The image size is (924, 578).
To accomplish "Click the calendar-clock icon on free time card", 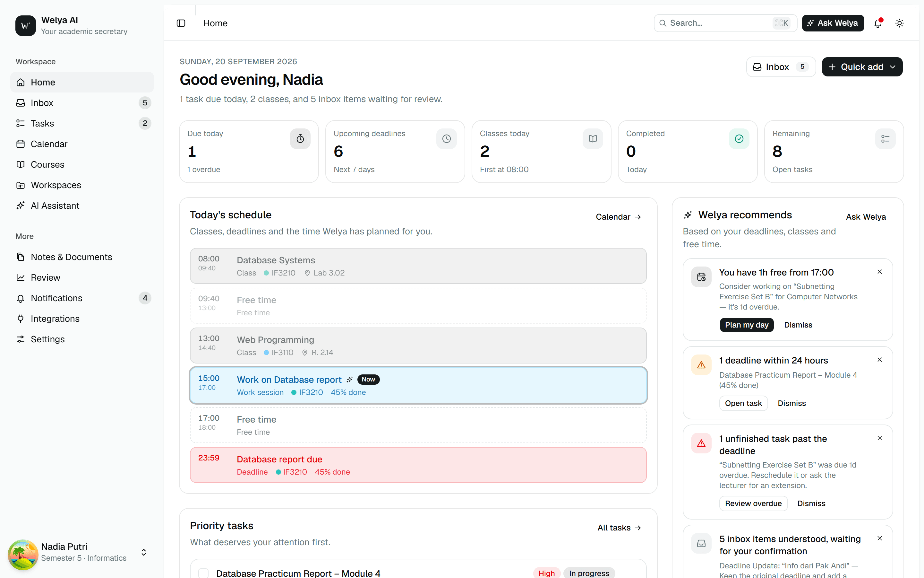I will pos(701,277).
